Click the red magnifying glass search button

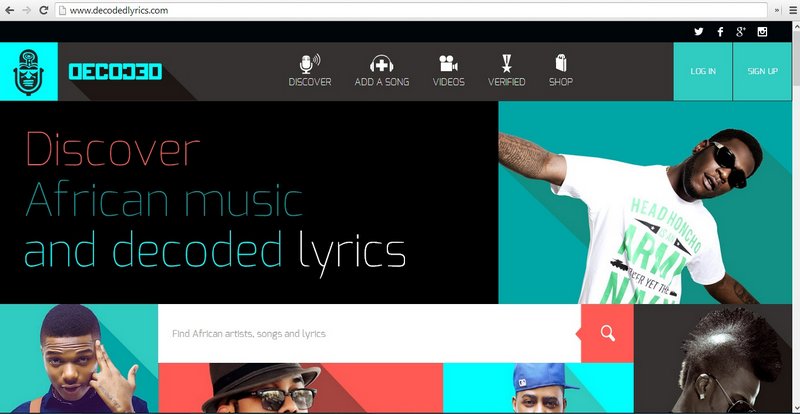[607, 334]
